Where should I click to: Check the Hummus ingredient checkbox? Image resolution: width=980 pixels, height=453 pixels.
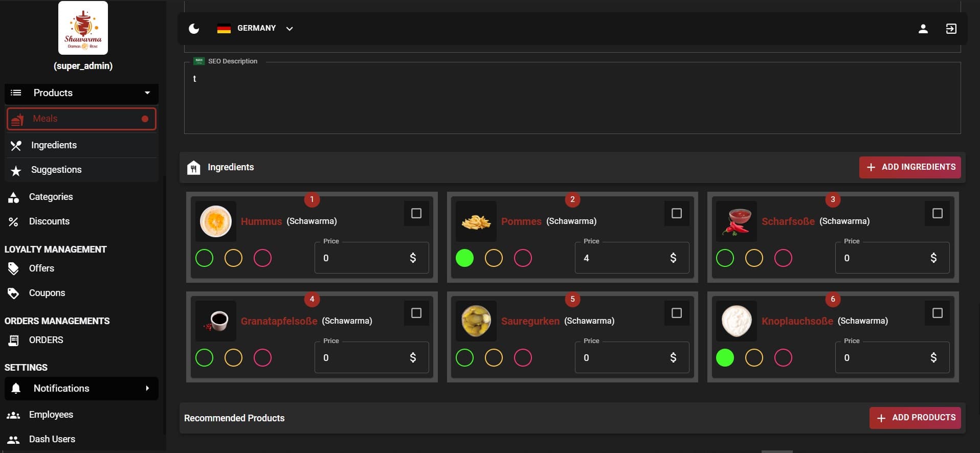click(x=416, y=213)
